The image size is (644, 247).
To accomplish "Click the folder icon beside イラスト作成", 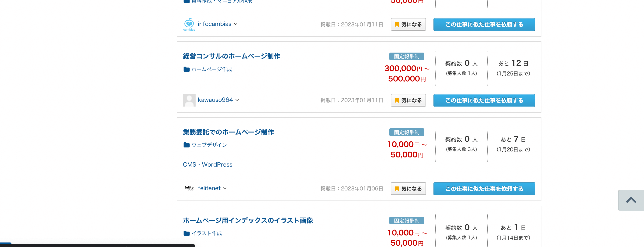I will click(x=186, y=233).
